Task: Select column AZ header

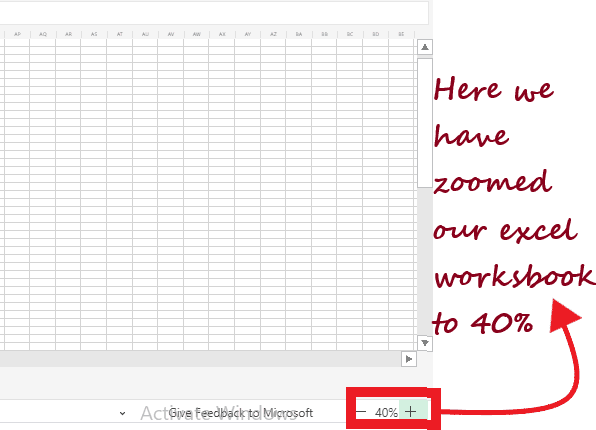Action: pyautogui.click(x=273, y=34)
